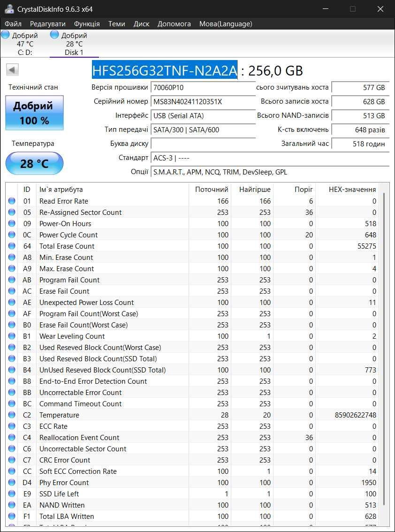Click the Поточний column header
The width and height of the screenshot is (395, 532).
pos(210,190)
